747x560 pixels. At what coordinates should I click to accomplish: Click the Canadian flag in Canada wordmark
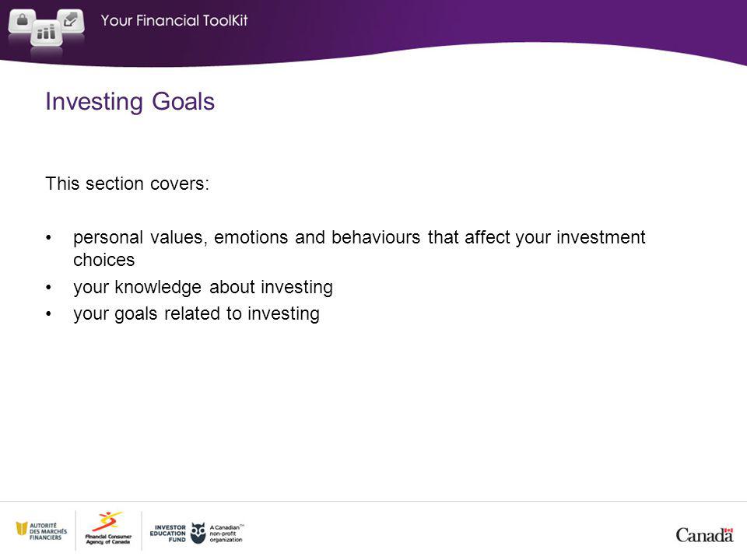[x=728, y=530]
